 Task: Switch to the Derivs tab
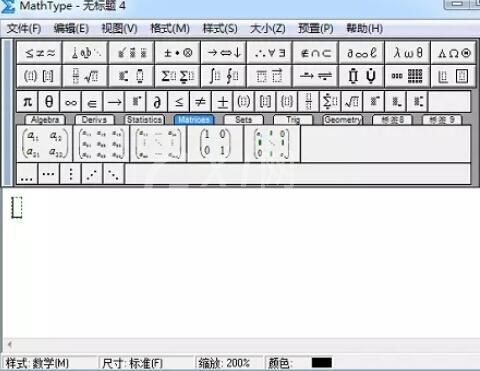pyautogui.click(x=94, y=120)
